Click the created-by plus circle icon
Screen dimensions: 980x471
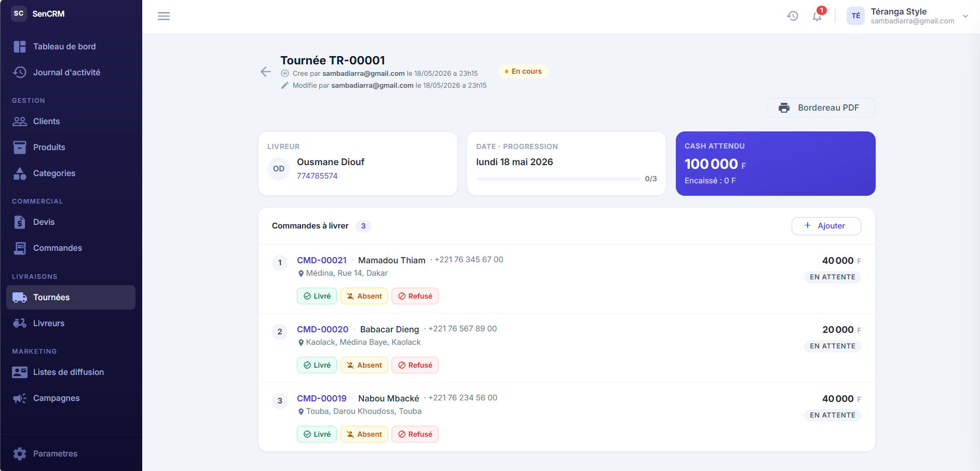point(284,73)
